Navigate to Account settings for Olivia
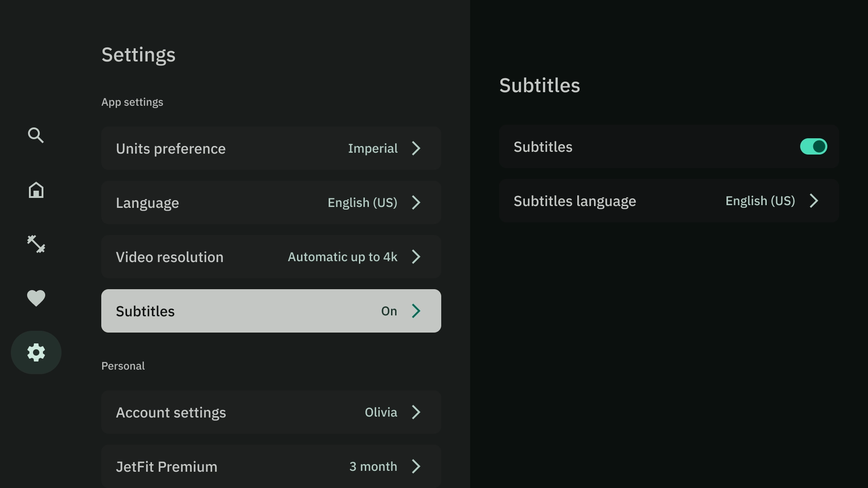 point(271,412)
